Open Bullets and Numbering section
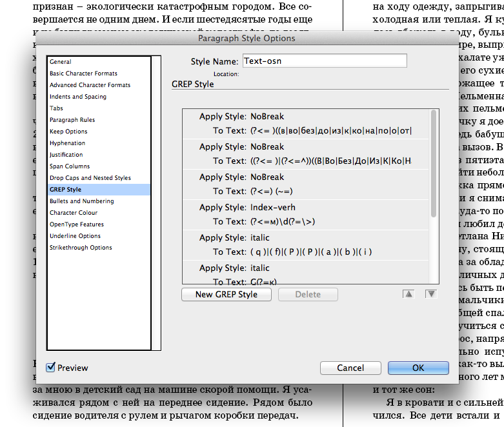 pos(81,201)
